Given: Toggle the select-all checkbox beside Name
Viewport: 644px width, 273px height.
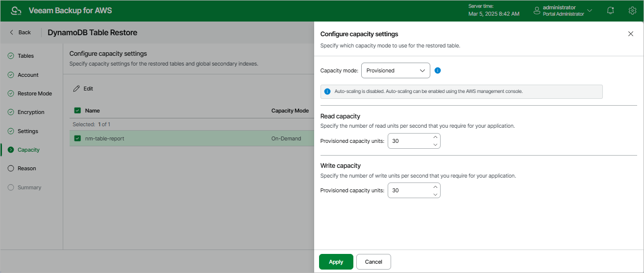Looking at the screenshot, I should click(77, 111).
